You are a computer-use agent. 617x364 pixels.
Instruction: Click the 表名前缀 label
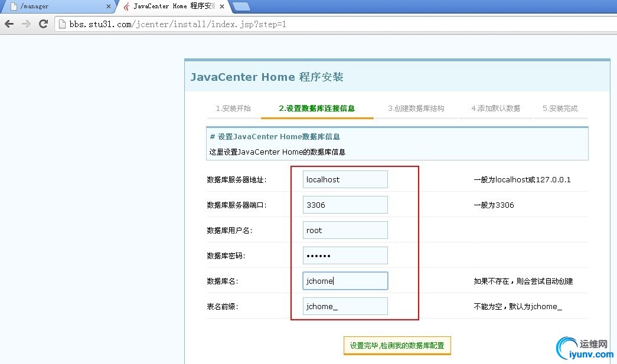223,307
